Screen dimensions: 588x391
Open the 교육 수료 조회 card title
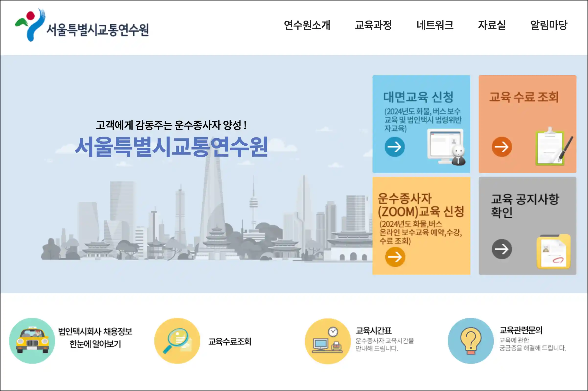tap(524, 97)
